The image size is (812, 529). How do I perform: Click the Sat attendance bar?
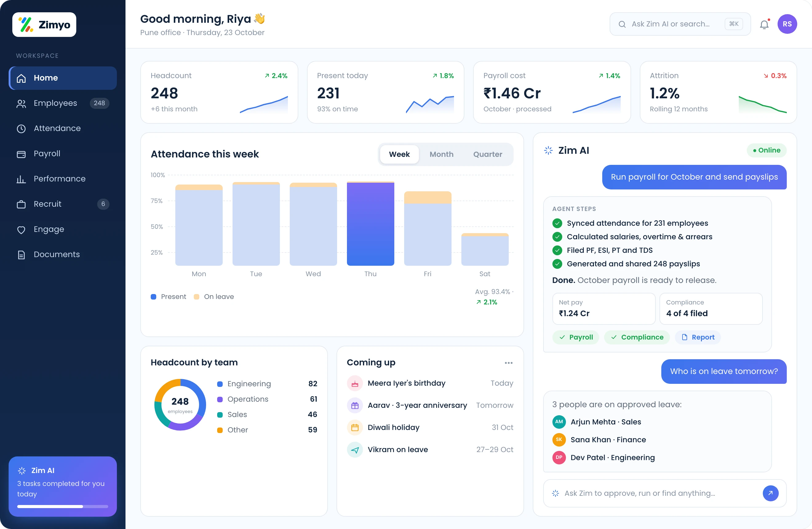click(485, 249)
